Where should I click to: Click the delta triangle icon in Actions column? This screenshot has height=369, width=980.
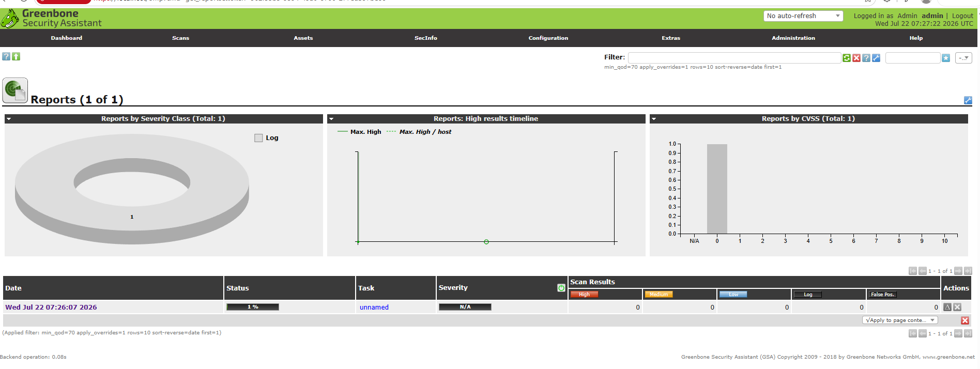[947, 307]
